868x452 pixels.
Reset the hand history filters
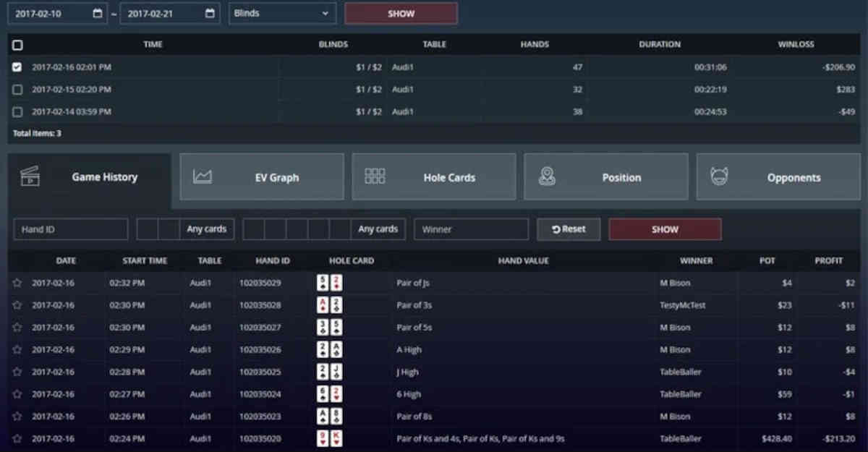tap(569, 229)
